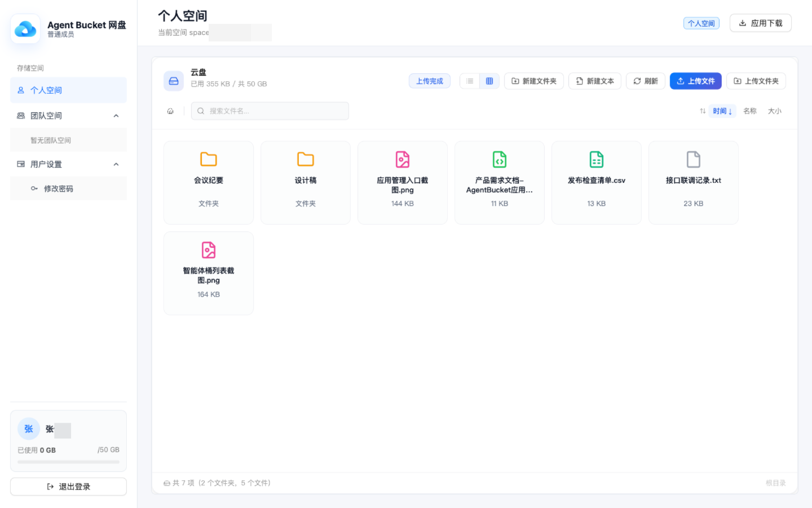812x508 pixels.
Task: Collapse the 用户设置 sidebar section
Action: (x=116, y=164)
